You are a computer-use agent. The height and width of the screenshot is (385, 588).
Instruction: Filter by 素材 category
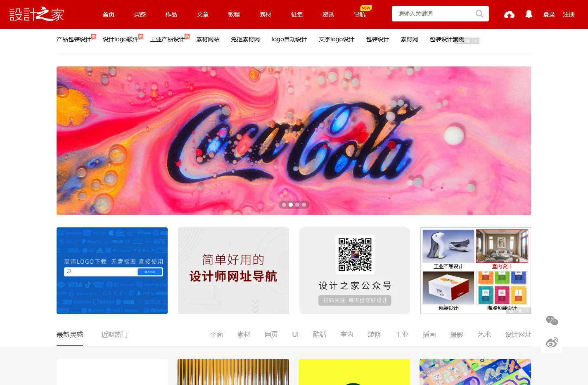[244, 335]
